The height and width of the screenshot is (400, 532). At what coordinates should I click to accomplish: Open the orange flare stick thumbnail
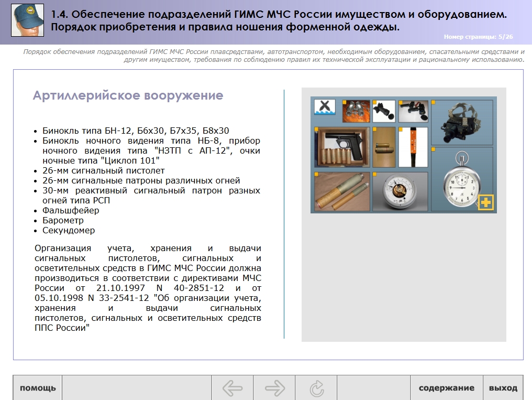413,147
